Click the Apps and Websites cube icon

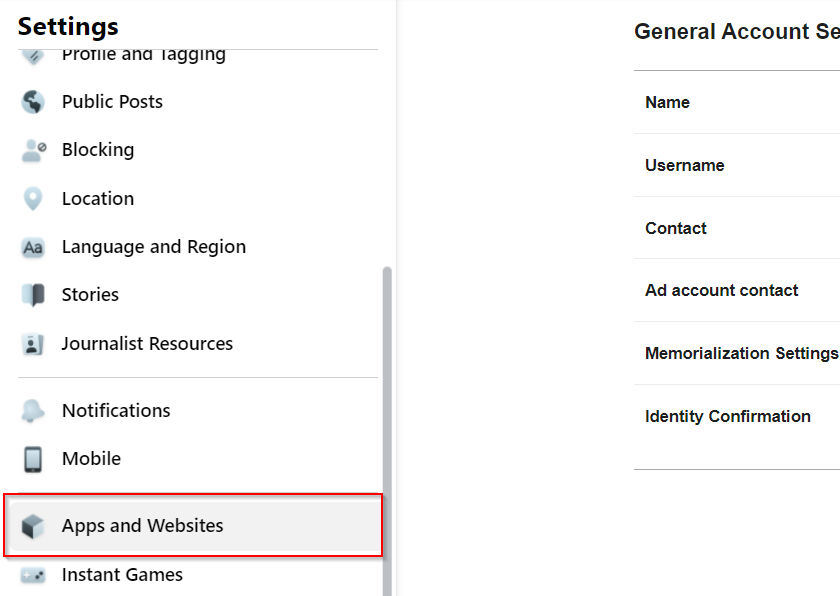click(x=33, y=526)
